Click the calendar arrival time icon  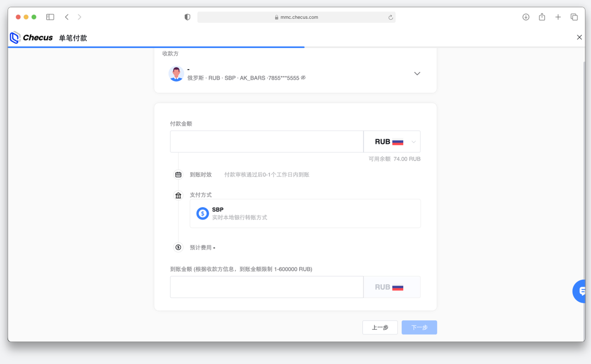pos(178,175)
